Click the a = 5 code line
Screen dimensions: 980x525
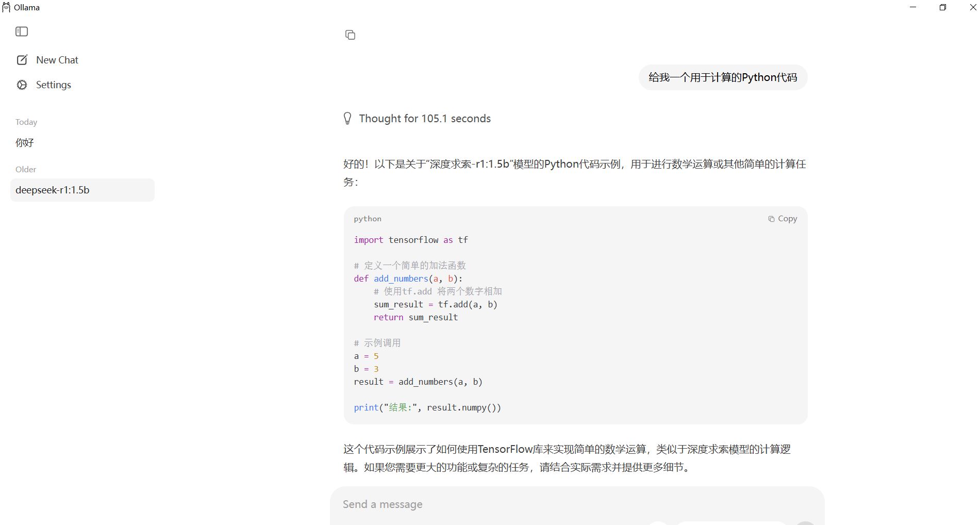tap(366, 356)
